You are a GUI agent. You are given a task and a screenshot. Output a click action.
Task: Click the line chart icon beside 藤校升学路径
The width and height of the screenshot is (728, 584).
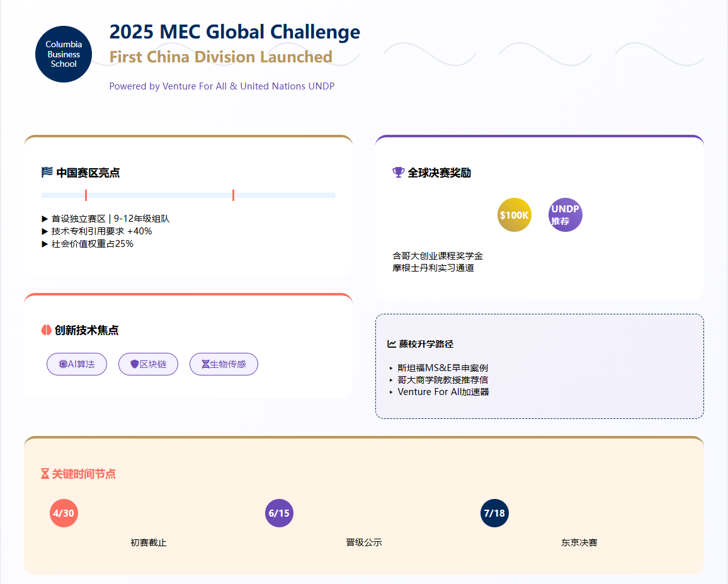click(x=392, y=344)
